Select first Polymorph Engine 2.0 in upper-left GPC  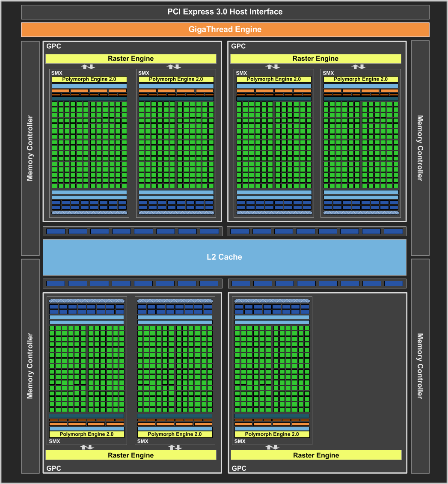tap(89, 79)
